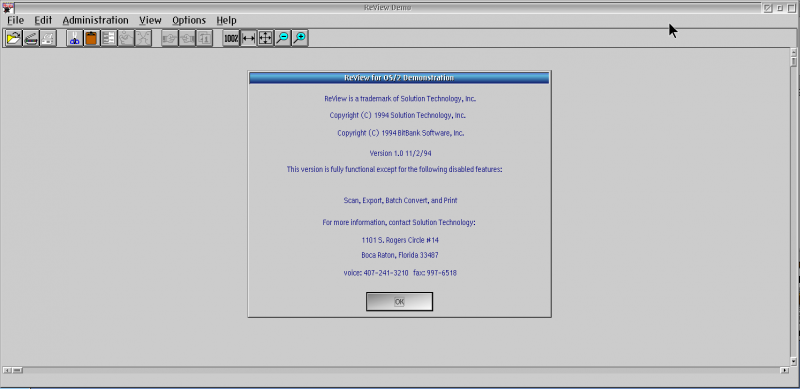Viewport: 800px width, 389px height.
Task: Click the Open file folder icon
Action: 14,38
